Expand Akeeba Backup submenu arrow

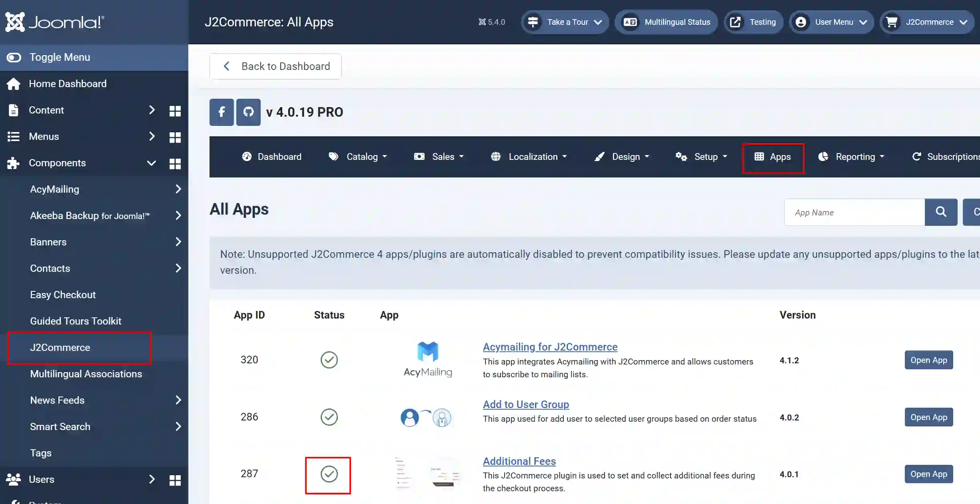(x=178, y=215)
